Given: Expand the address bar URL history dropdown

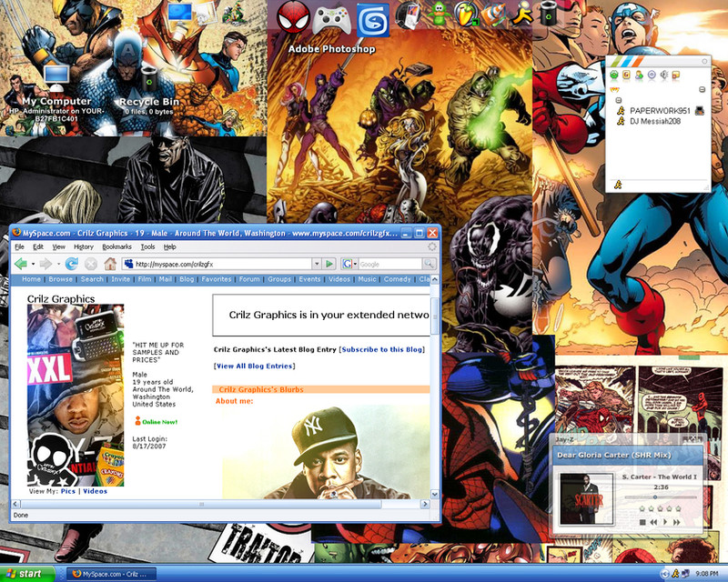Looking at the screenshot, I should [x=317, y=264].
